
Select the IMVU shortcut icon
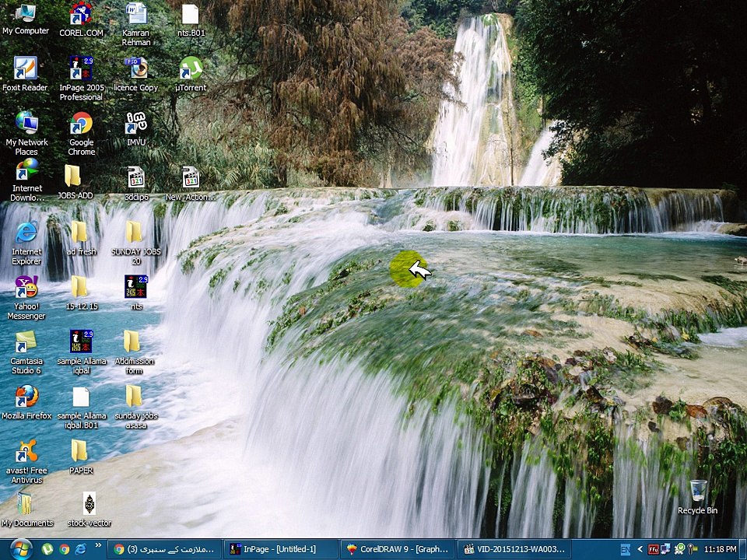click(x=136, y=130)
